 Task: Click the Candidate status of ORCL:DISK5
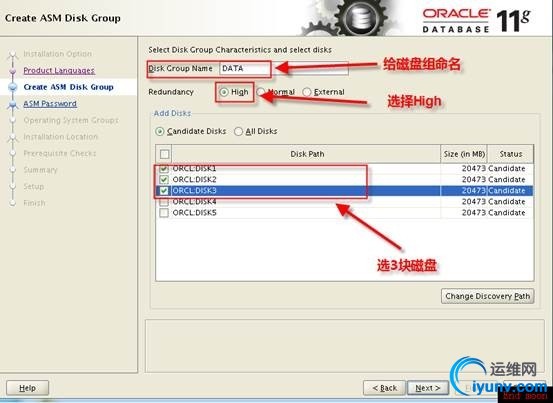click(507, 213)
